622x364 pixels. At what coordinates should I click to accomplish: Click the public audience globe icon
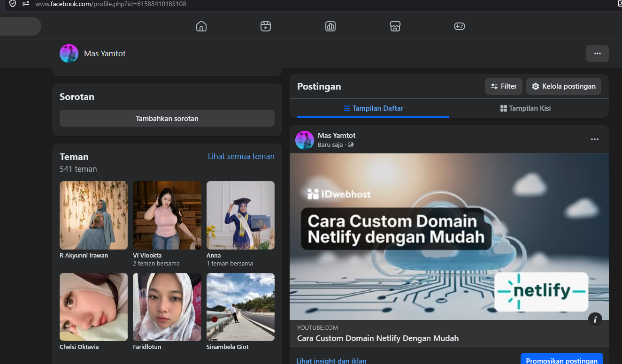pos(351,144)
